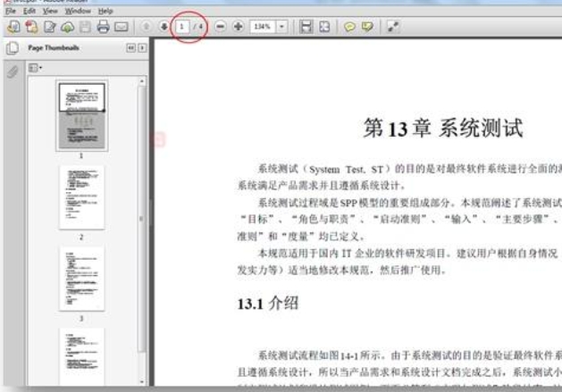The image size is (562, 392).
Task: Click the Create PDF toolbar icon
Action: (31, 27)
